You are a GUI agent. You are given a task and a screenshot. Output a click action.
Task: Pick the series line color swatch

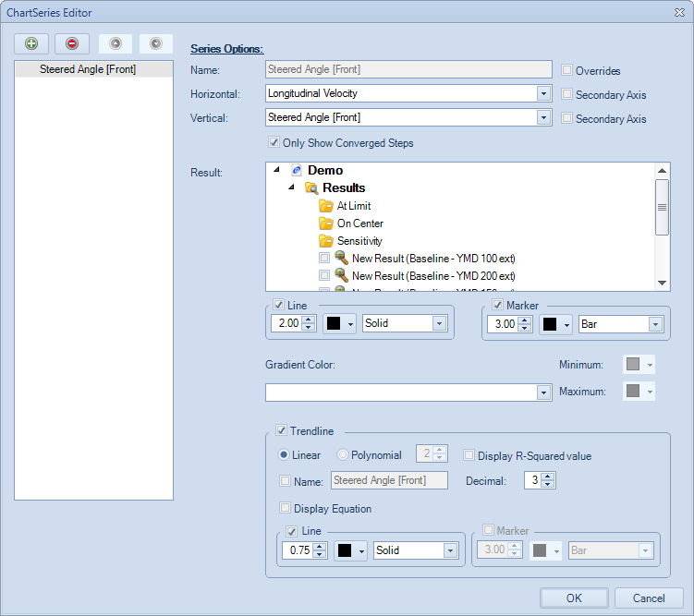[339, 323]
